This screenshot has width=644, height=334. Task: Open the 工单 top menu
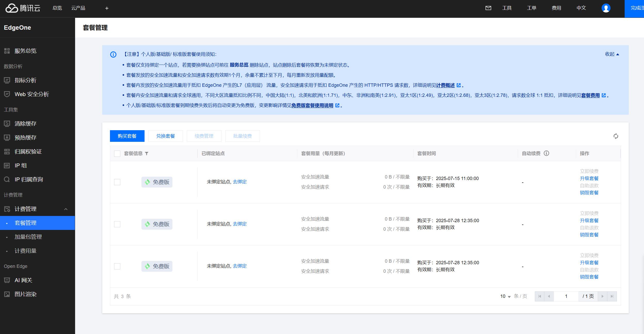531,8
